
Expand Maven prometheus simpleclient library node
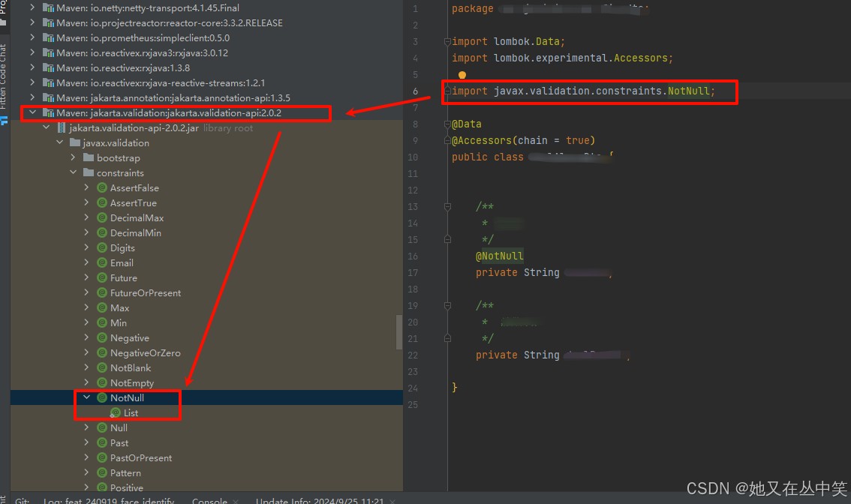(32, 37)
